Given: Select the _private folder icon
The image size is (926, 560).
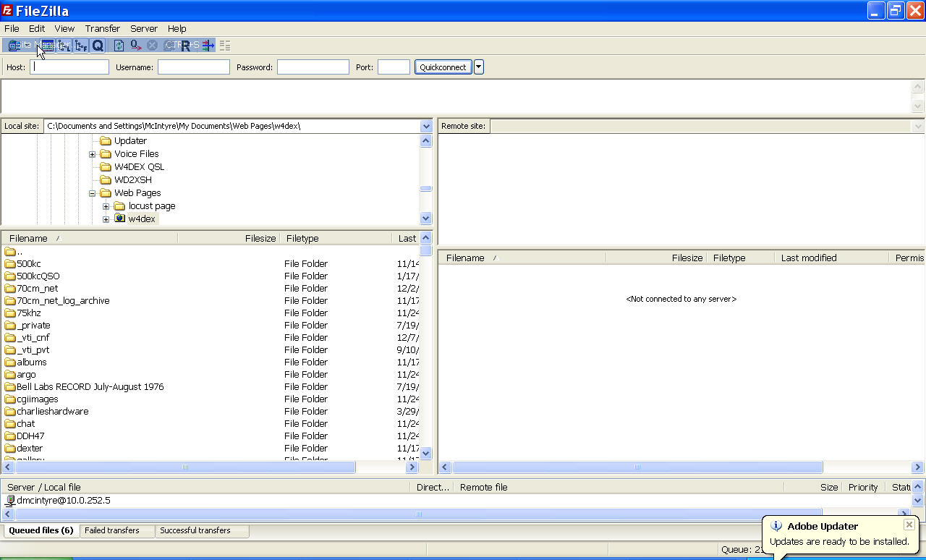Looking at the screenshot, I should 10,325.
